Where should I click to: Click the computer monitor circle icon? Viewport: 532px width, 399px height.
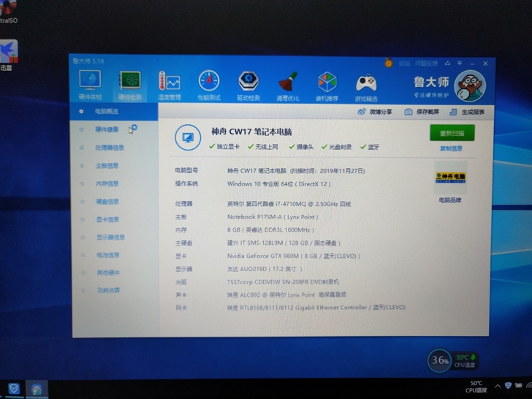tap(188, 137)
